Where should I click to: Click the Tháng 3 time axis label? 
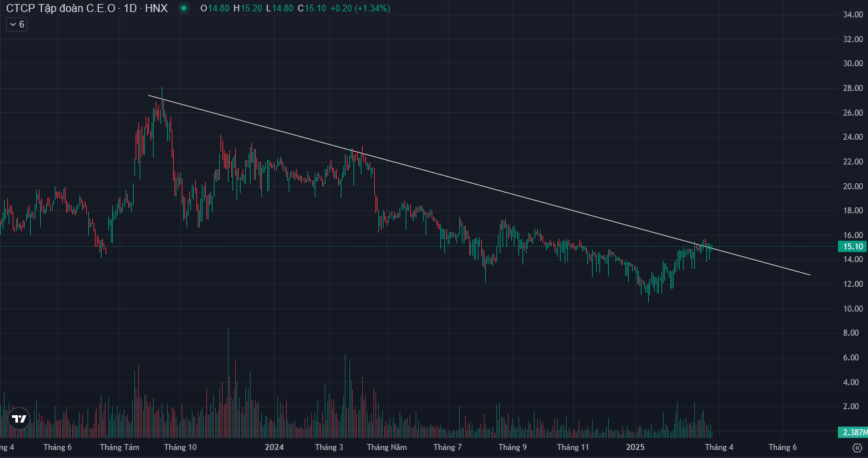329,447
